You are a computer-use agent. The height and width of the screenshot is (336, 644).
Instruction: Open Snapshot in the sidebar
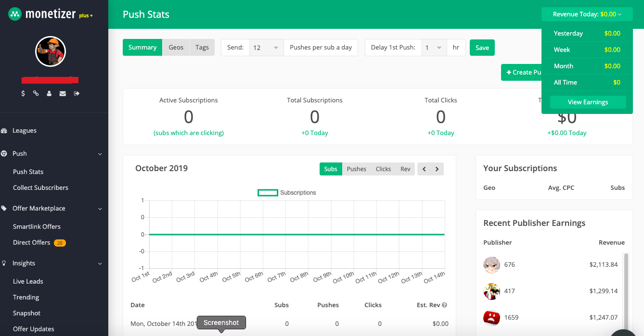(27, 313)
